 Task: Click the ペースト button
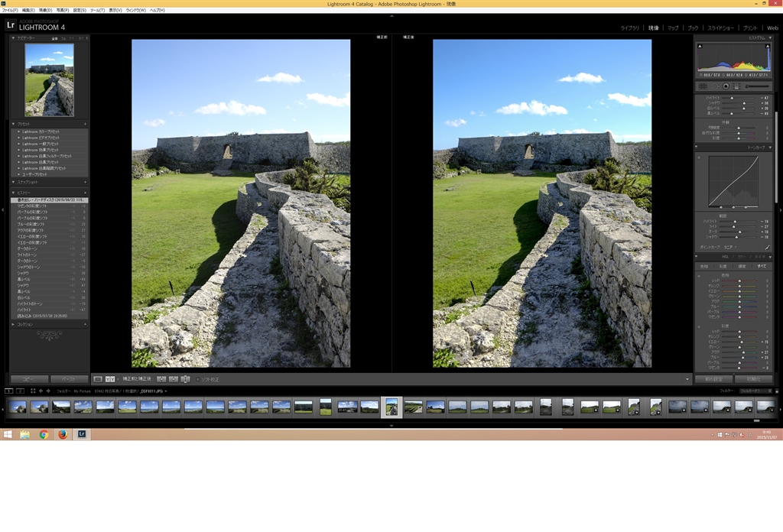[x=70, y=379]
